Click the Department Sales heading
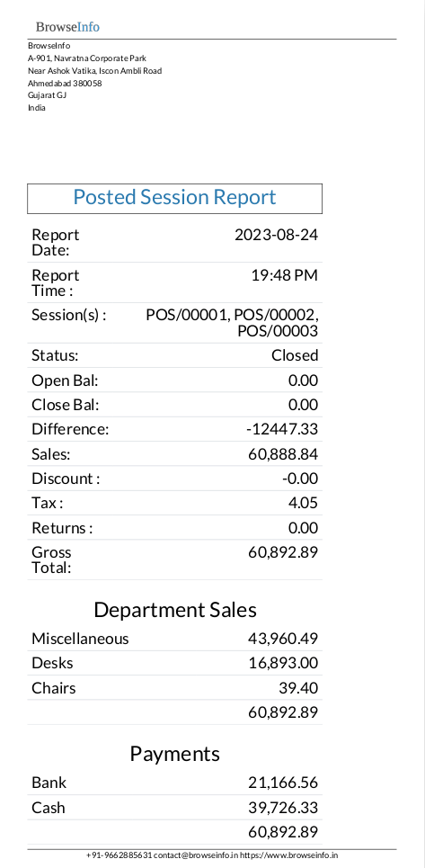425x868 pixels. coord(175,610)
